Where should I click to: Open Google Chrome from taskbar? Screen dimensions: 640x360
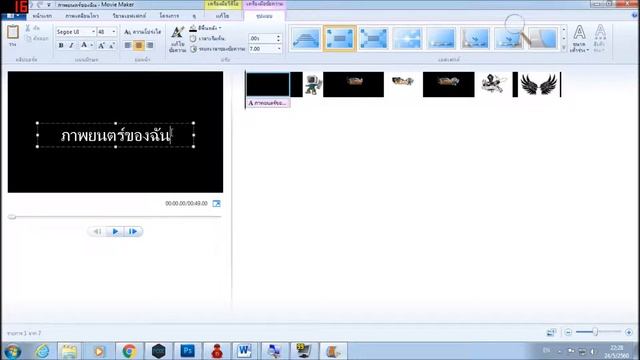[129, 351]
